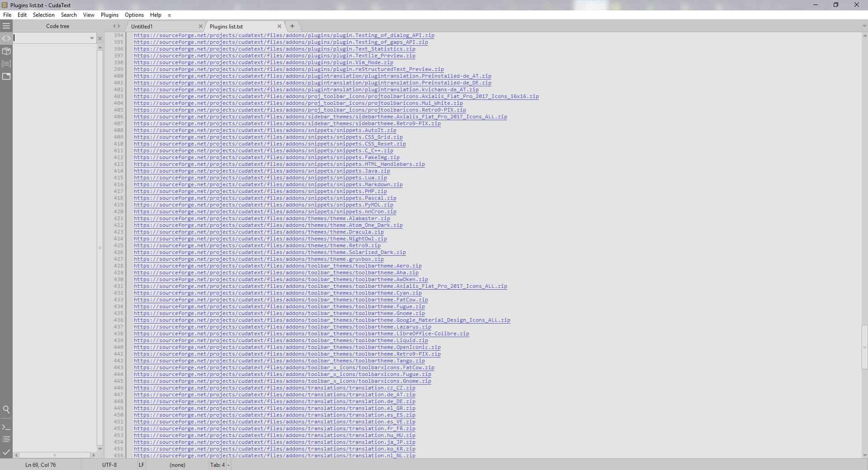Open the Options menu
The image size is (868, 470).
pyautogui.click(x=134, y=15)
